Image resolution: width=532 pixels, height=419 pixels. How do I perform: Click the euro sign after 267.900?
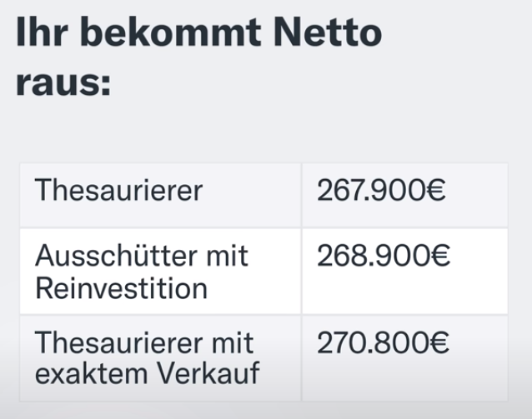coord(434,192)
